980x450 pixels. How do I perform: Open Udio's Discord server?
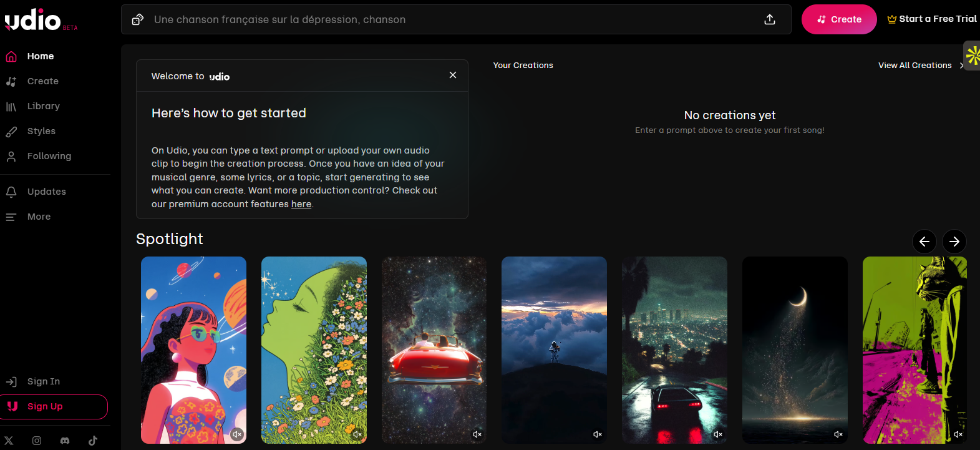[x=65, y=441]
